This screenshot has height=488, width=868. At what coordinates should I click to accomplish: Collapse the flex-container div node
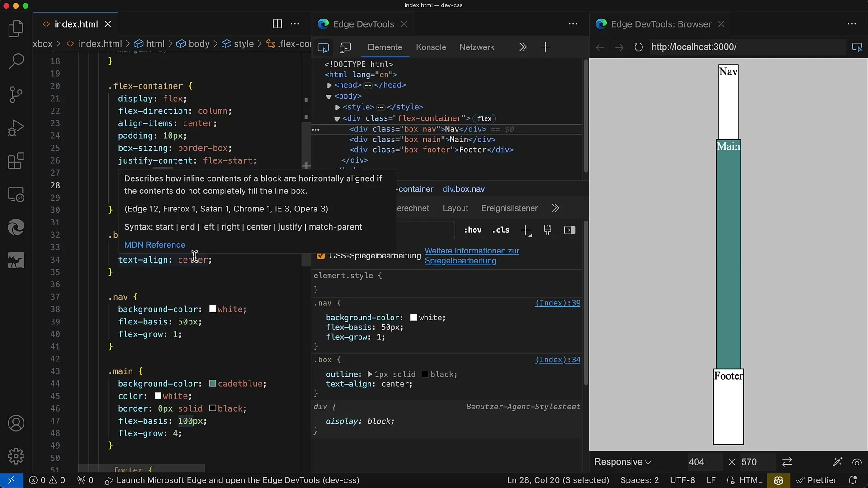click(x=337, y=119)
